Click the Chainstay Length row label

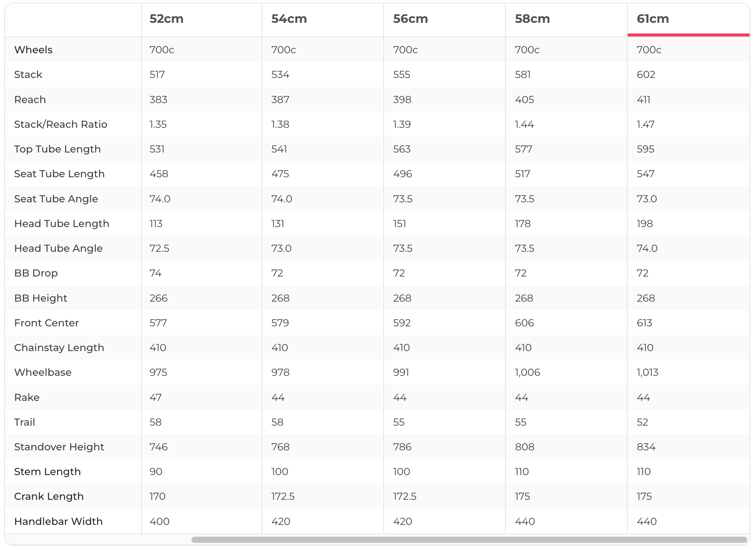[59, 348]
